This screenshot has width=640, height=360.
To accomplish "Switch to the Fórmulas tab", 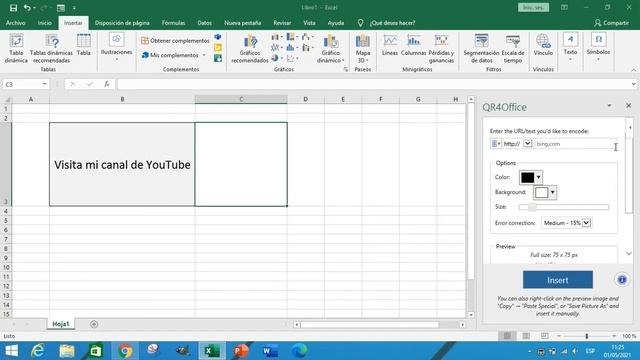I will 173,23.
